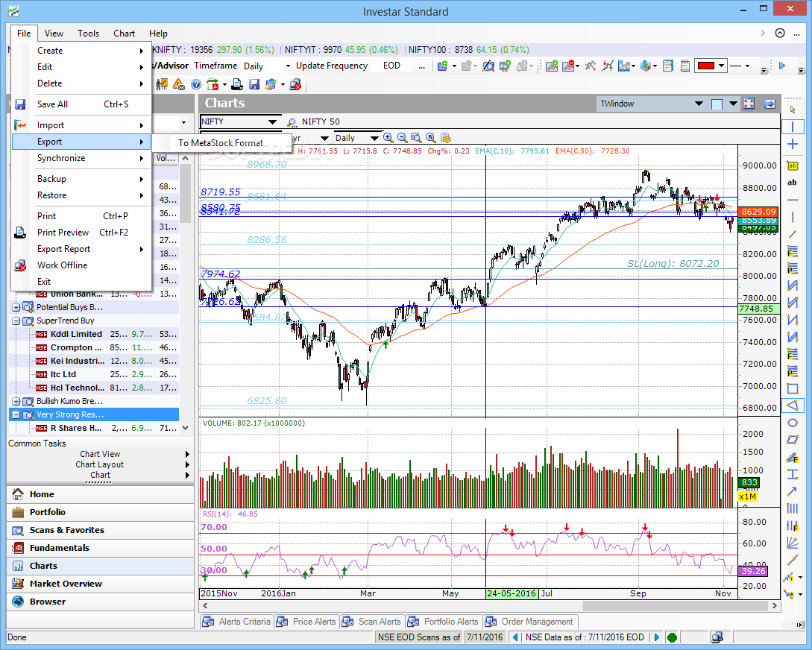Select Print Preview in File menu
The image size is (812, 650).
point(82,233)
